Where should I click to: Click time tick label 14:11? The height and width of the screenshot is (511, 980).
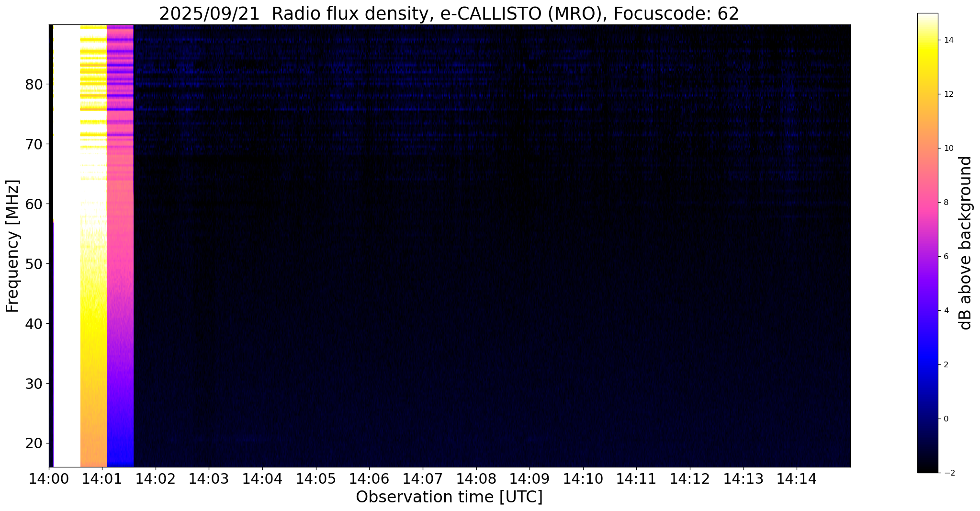click(x=636, y=478)
